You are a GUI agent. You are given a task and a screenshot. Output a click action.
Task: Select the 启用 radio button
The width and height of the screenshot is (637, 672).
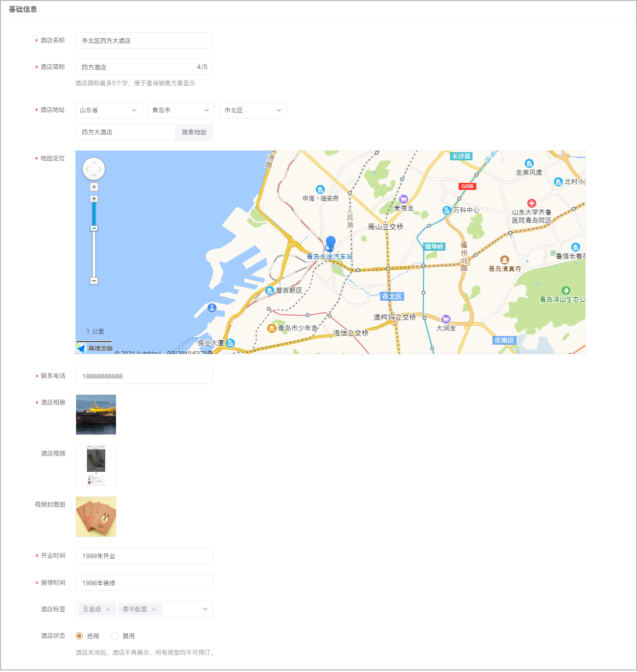[x=79, y=636]
